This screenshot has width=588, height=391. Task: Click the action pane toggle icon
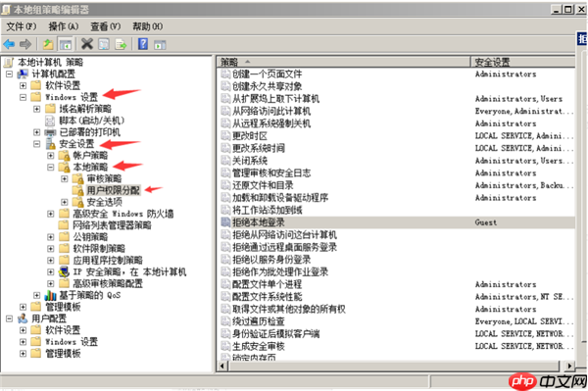[160, 45]
